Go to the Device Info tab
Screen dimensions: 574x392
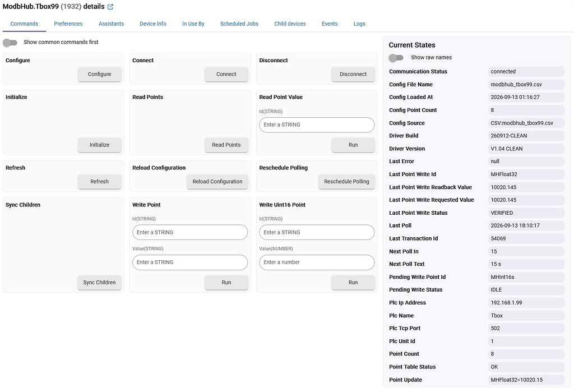[x=153, y=24]
